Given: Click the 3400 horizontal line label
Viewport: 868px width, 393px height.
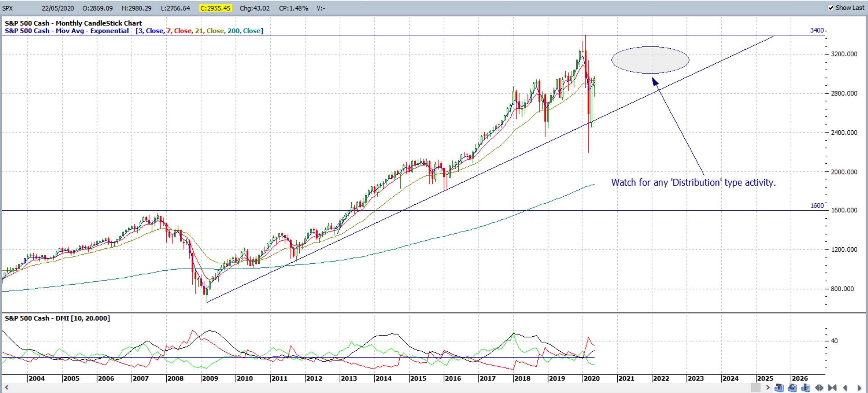Looking at the screenshot, I should (x=817, y=30).
